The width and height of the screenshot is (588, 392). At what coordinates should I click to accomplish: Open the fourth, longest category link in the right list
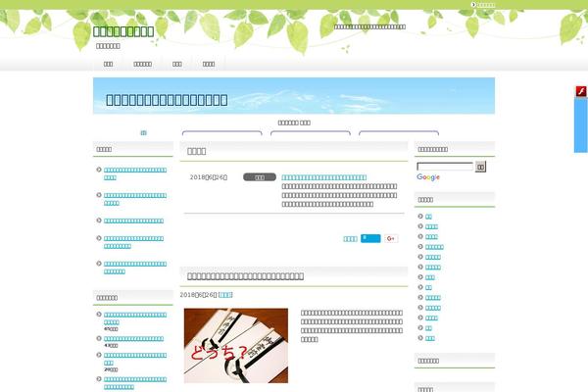click(434, 247)
